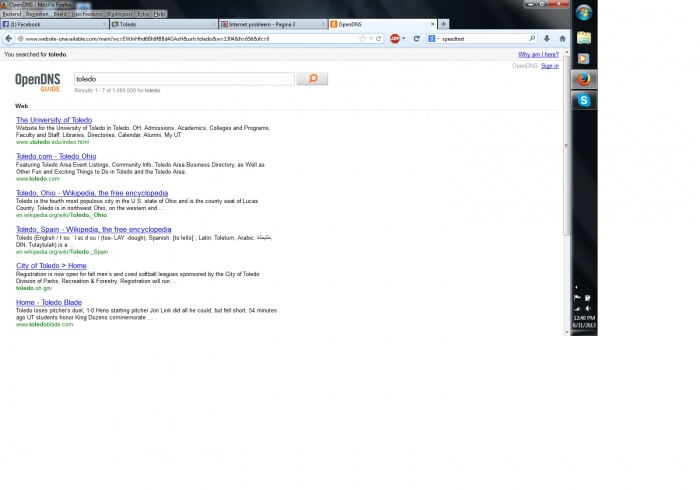Click the en.wikipedia.org/wiki/Toledo,_Spain URL text
700x490 pixels.
tap(62, 252)
